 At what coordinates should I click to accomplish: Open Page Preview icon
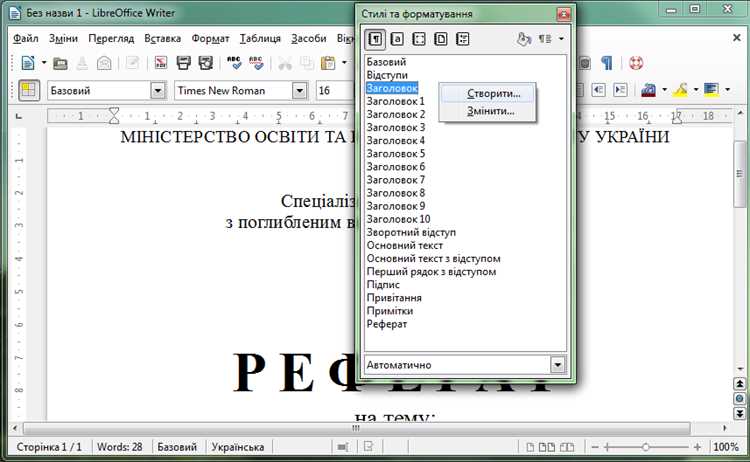tap(206, 63)
